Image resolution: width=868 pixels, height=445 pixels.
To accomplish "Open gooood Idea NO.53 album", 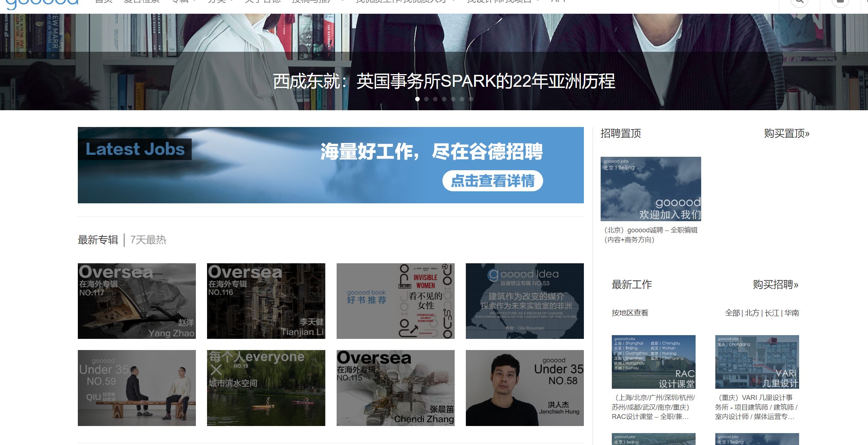I will coord(525,301).
